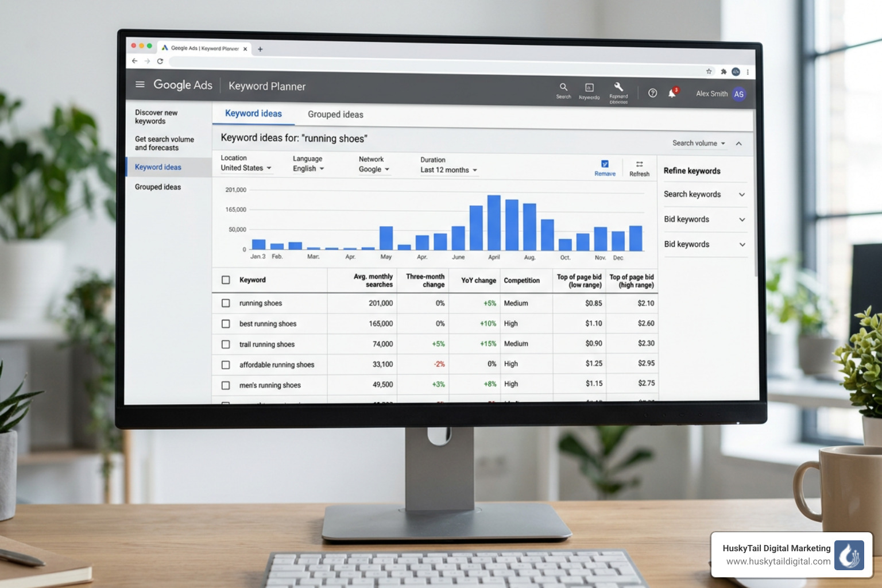Open the AS account avatar
This screenshot has width=882, height=588.
[739, 94]
